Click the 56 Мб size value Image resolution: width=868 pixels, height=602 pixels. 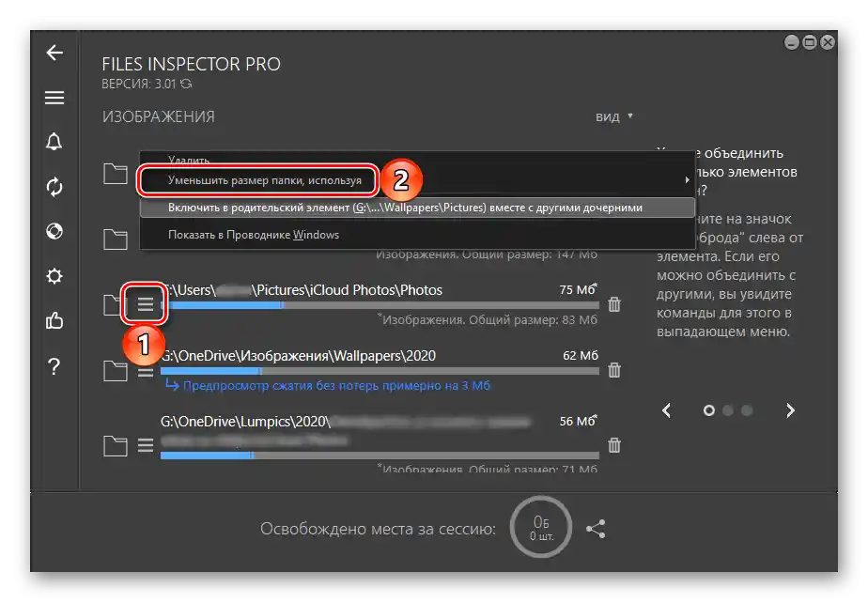coord(579,421)
